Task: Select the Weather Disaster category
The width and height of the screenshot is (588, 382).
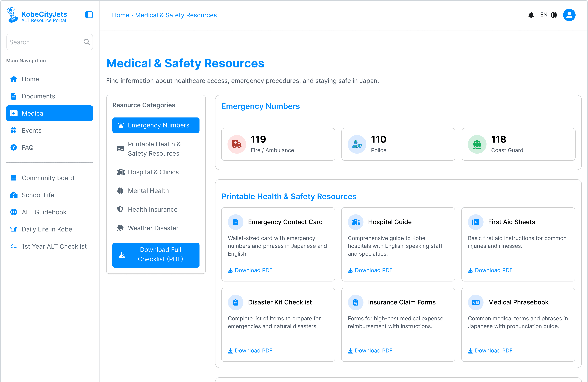Action: click(x=153, y=228)
